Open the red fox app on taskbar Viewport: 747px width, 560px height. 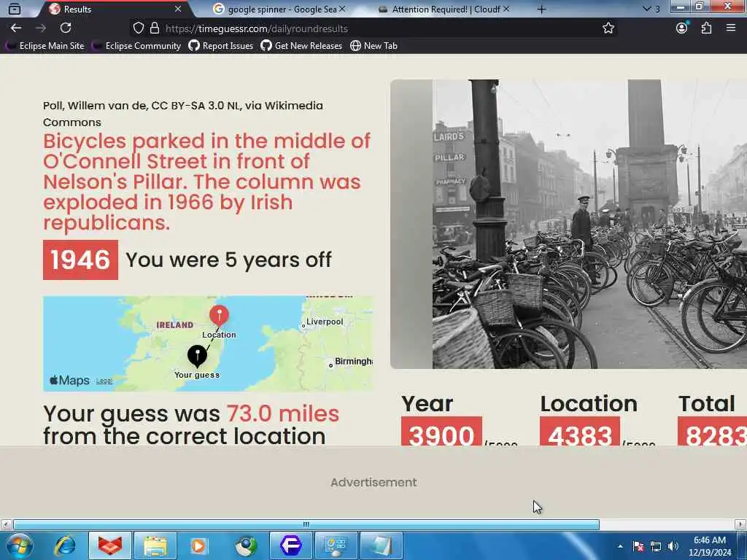(110, 545)
